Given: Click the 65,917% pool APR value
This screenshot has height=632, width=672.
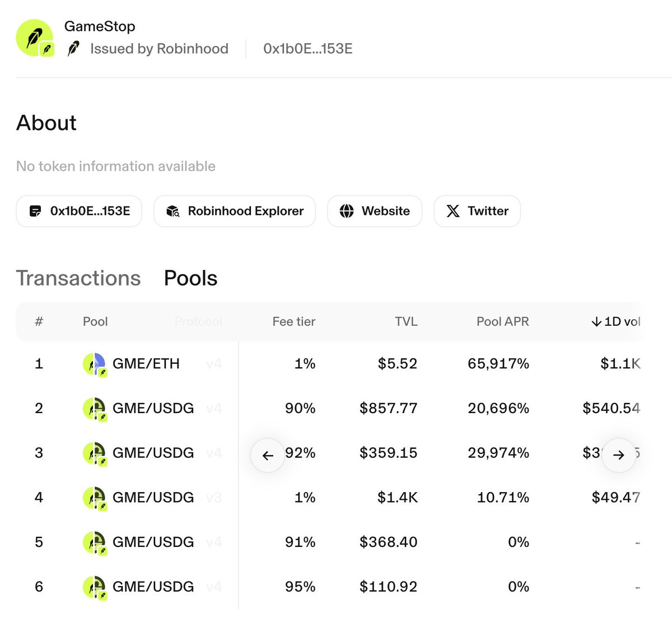Looking at the screenshot, I should (498, 364).
